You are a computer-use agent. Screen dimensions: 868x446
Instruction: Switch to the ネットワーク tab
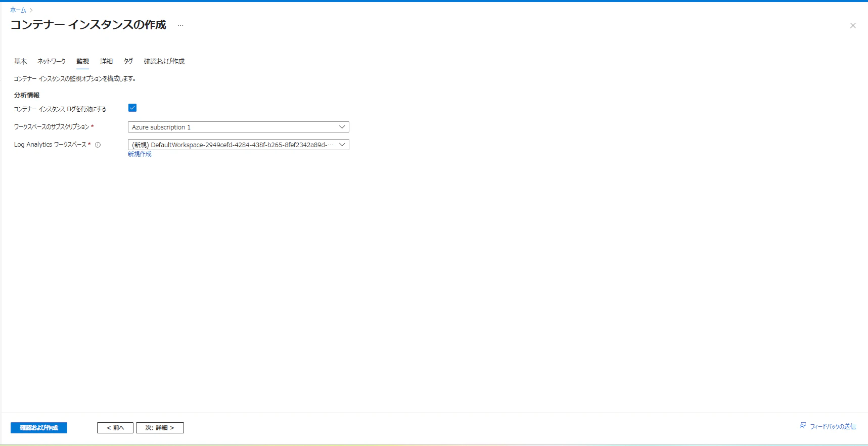point(52,61)
